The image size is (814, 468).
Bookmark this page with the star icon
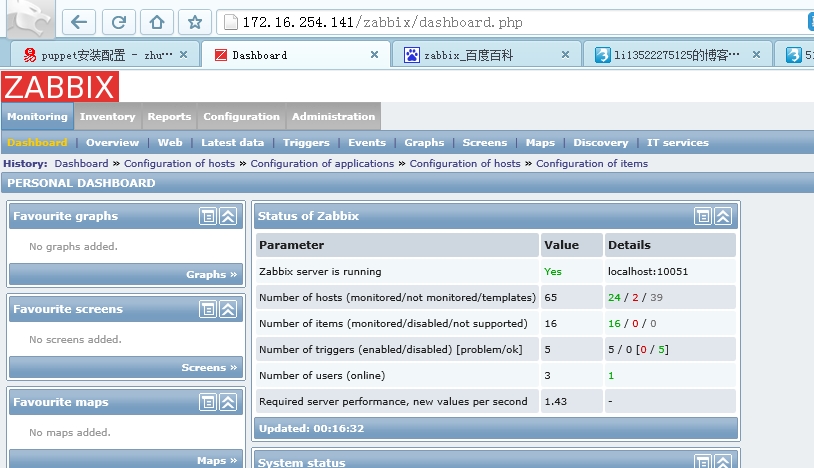pos(195,22)
